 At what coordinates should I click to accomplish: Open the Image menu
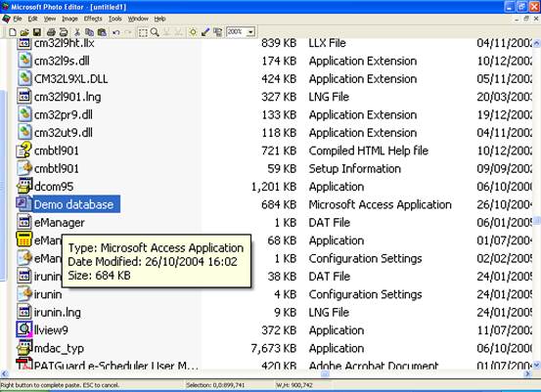click(x=69, y=19)
